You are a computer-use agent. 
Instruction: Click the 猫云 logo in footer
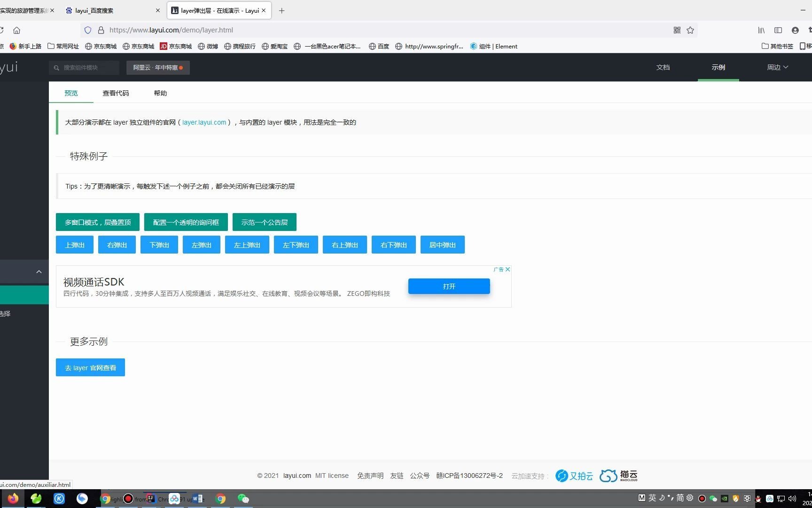point(618,476)
